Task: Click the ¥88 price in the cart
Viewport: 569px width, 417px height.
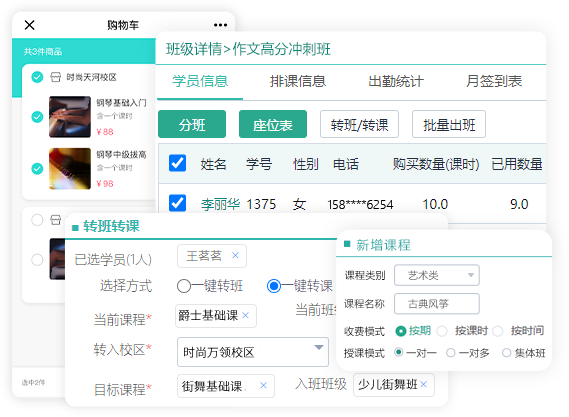Action: coord(105,132)
